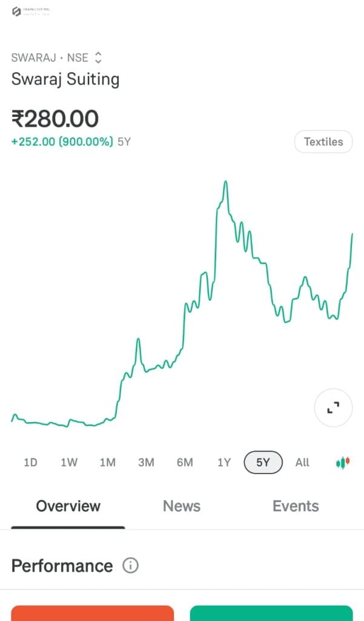Choose the 6M chart period

[x=185, y=463]
